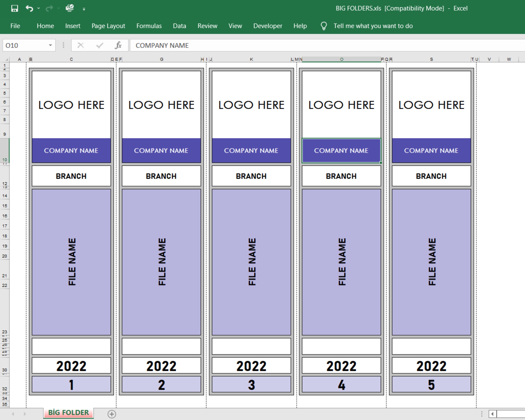Click the New Sheet plus icon
The image size is (525, 420).
tap(112, 414)
